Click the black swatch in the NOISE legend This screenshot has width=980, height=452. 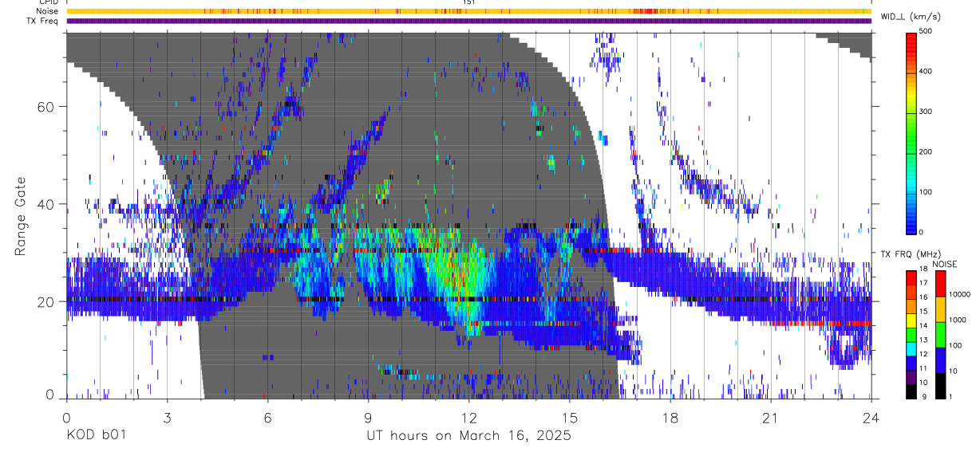point(940,386)
